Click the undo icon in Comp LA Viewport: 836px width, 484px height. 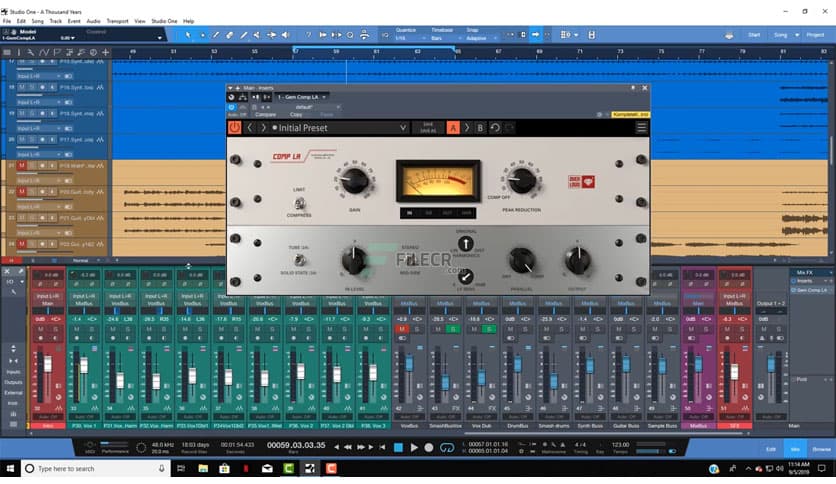[495, 128]
